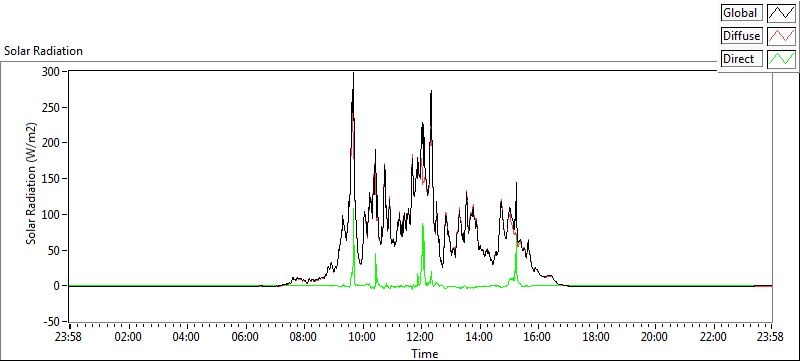The height and width of the screenshot is (361, 800).
Task: Click the 06:00 time axis label
Action: (x=245, y=337)
